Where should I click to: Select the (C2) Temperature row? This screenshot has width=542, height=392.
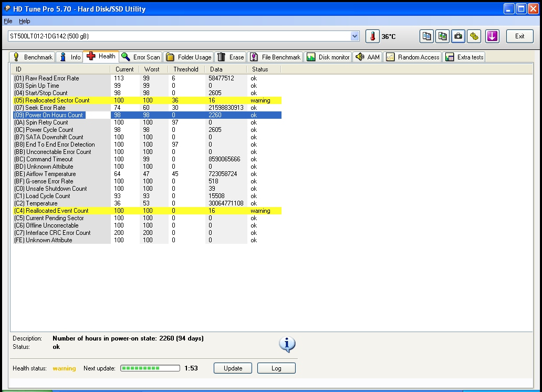pos(147,203)
